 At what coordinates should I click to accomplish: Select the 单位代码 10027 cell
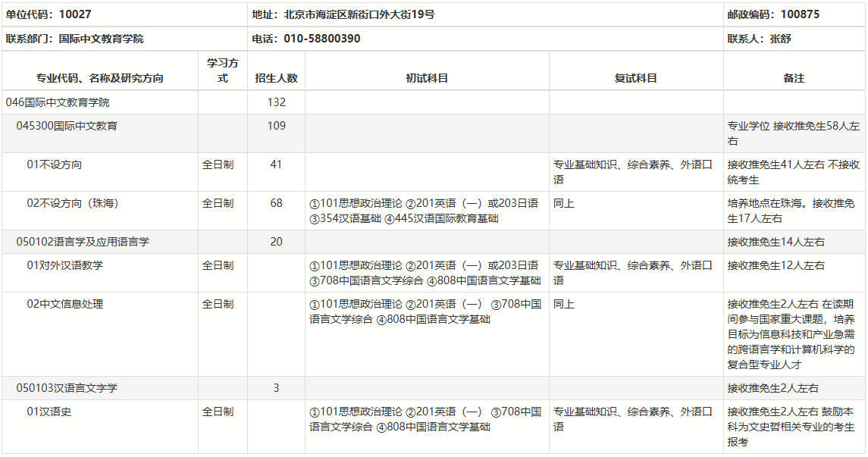pos(49,14)
